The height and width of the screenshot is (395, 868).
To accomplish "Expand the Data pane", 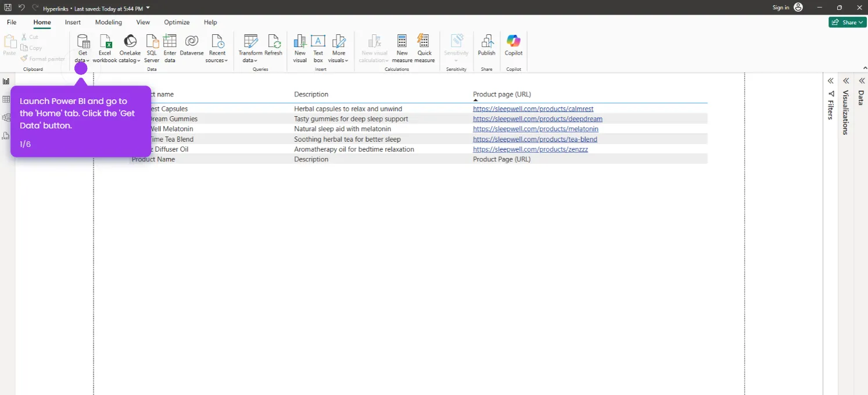I will tap(862, 81).
